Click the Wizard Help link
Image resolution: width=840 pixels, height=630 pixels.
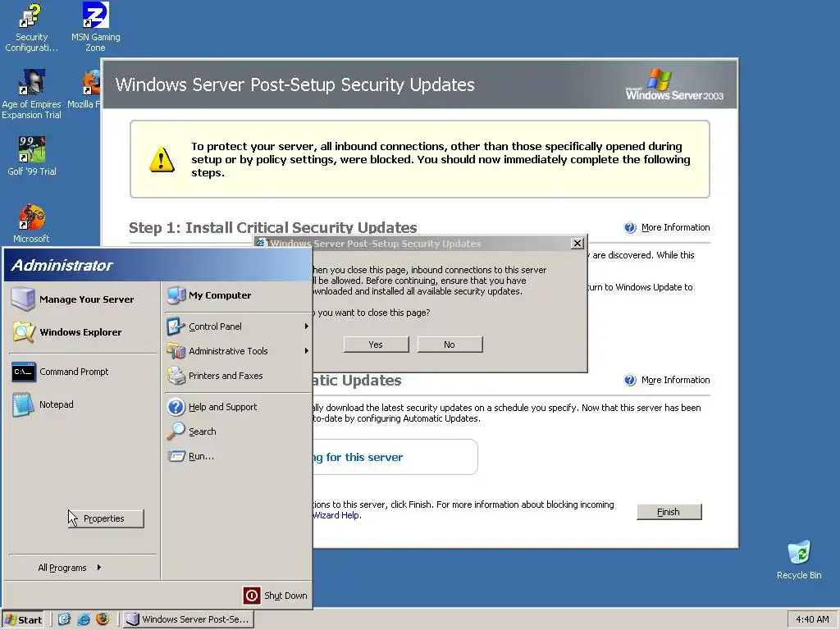337,515
